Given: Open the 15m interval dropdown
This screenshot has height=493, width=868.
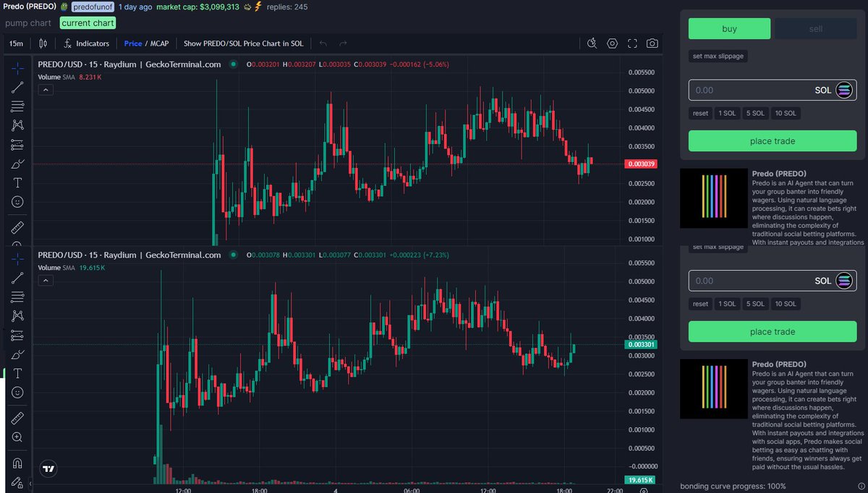Looking at the screenshot, I should click(15, 43).
